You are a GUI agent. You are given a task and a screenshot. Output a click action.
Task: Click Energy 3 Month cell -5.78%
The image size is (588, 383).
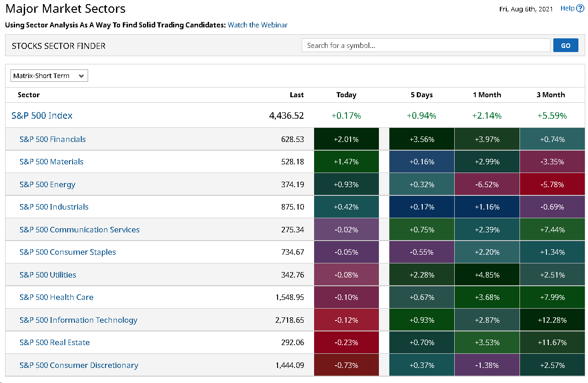tap(552, 184)
